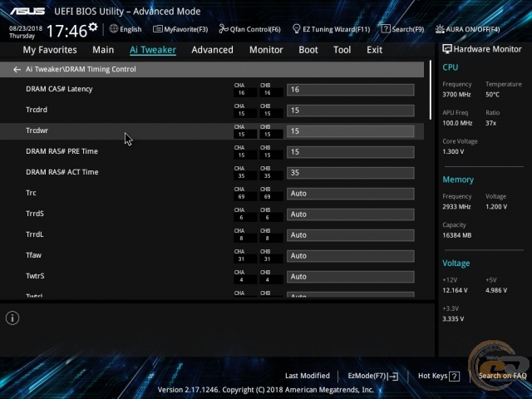
Task: Click +5V reading 4.986 V
Action: pyautogui.click(x=496, y=290)
